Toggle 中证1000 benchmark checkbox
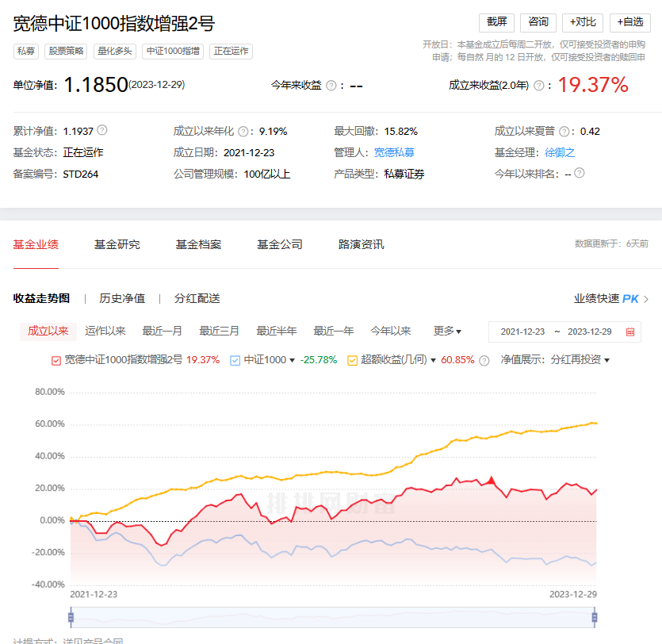 click(x=235, y=361)
